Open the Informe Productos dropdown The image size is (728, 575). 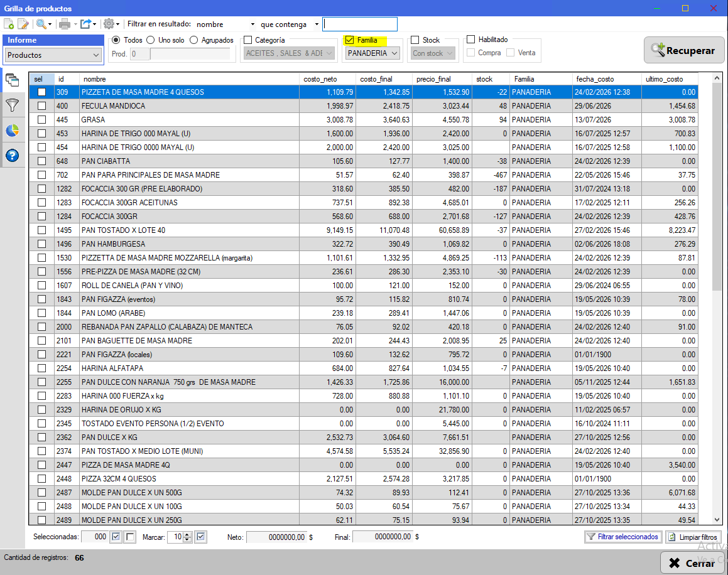point(53,55)
